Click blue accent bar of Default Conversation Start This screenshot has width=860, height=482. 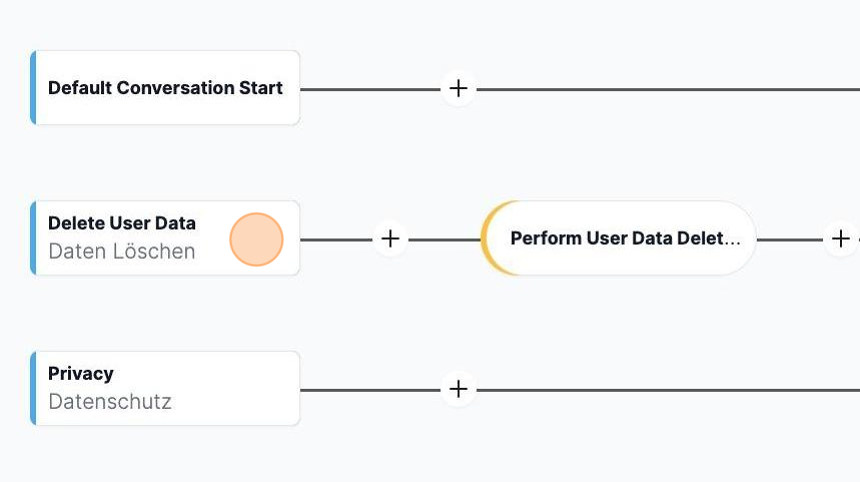(33, 88)
